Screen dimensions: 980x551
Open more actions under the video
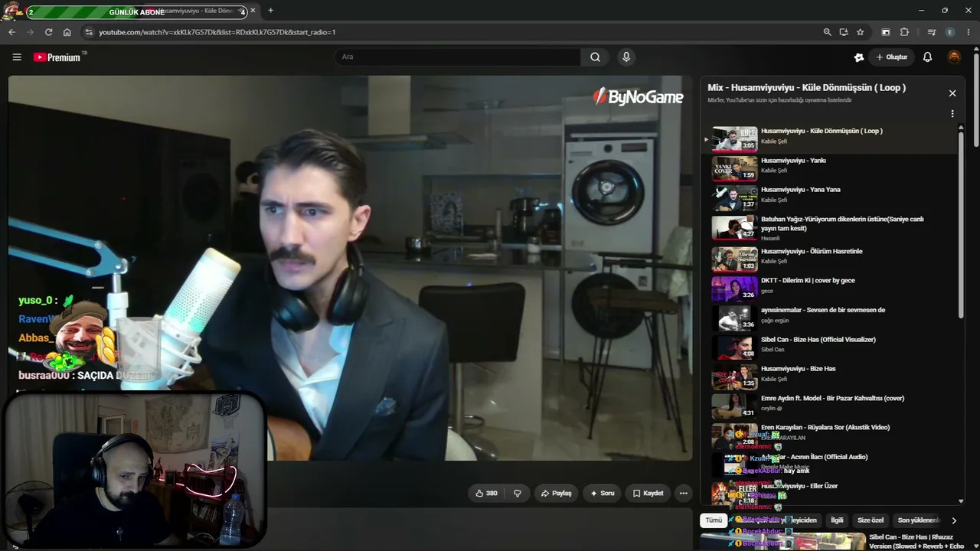(683, 494)
